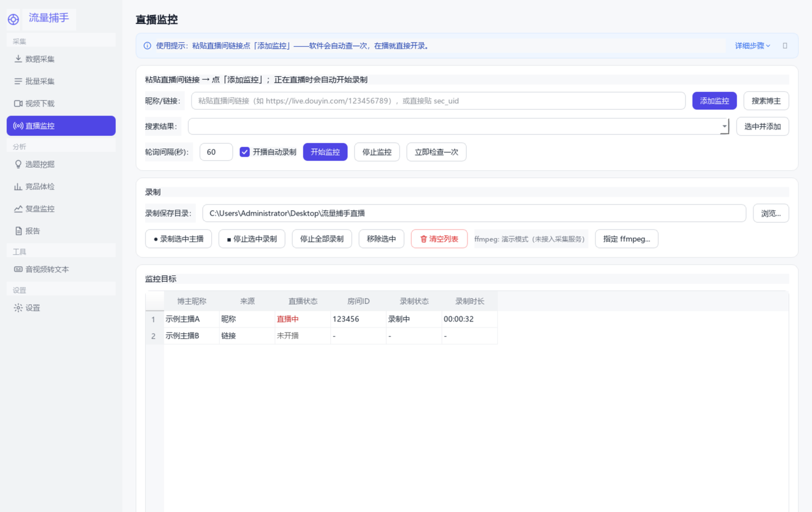The height and width of the screenshot is (512, 812).
Task: Switch to the 视频下载 label
Action: click(40, 103)
